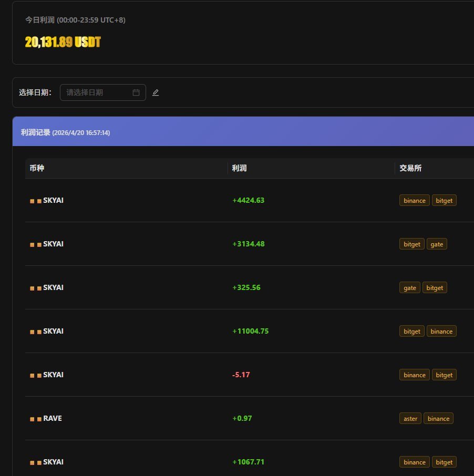Click the 20,131.89 USDT profit total
Viewport: 474px width, 476px height.
click(63, 42)
